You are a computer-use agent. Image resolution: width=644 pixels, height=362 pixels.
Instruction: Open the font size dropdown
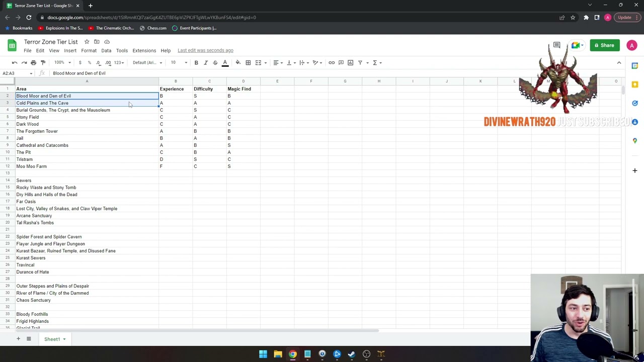(x=179, y=62)
